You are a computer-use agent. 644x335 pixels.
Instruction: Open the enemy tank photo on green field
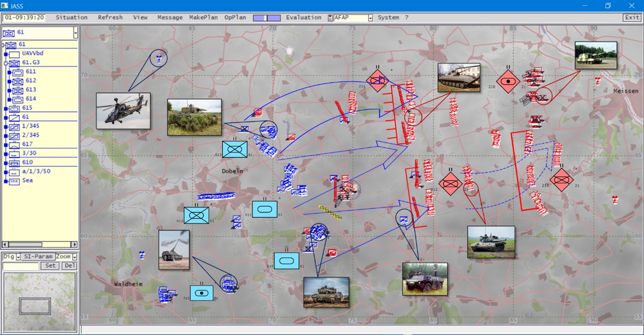click(x=491, y=242)
